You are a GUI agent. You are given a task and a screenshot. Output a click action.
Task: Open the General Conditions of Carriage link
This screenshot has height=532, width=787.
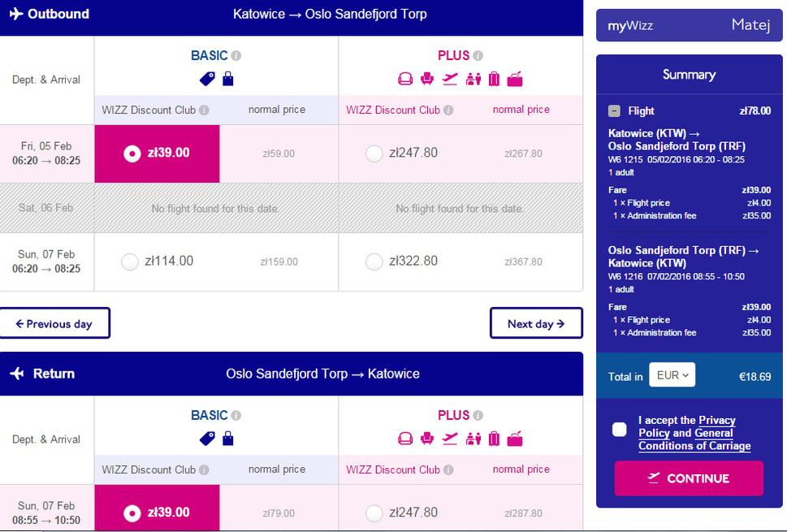pos(694,439)
